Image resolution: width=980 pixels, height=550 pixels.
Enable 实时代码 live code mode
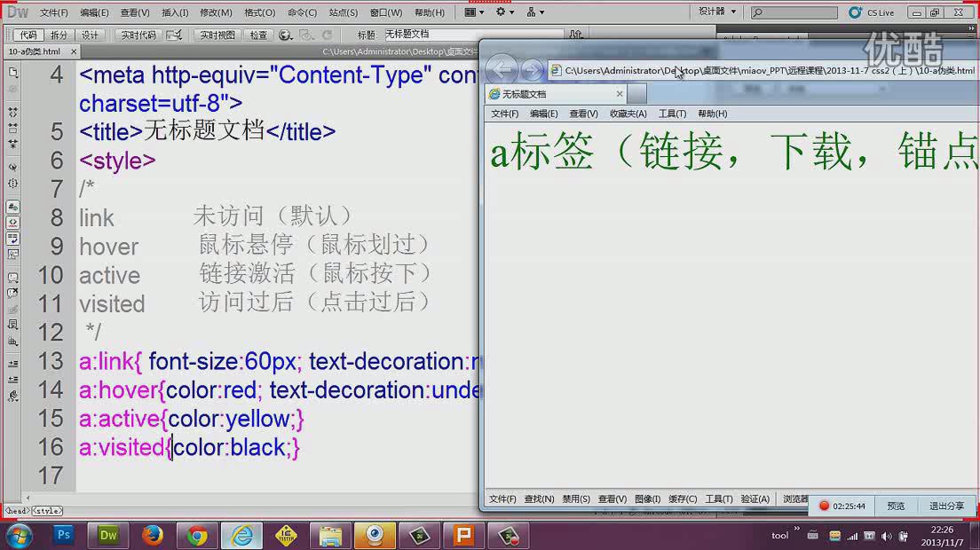[x=138, y=35]
